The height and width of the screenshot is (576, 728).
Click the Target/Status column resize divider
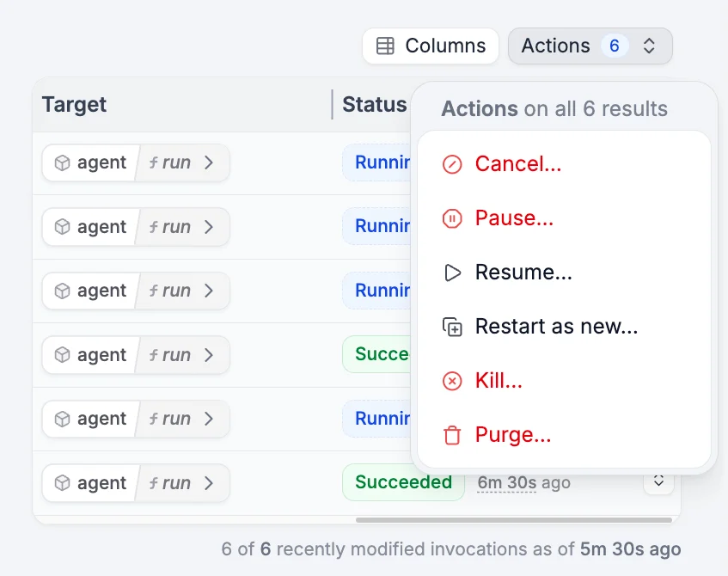coord(332,105)
